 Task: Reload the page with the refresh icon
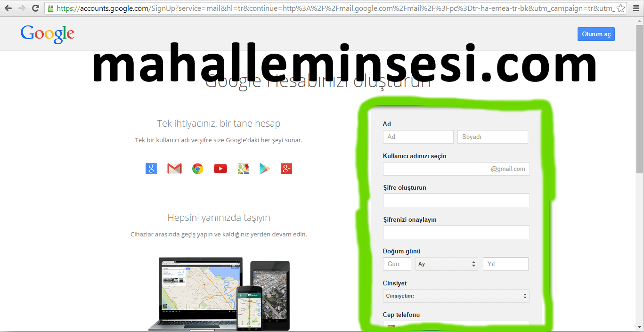(x=36, y=8)
